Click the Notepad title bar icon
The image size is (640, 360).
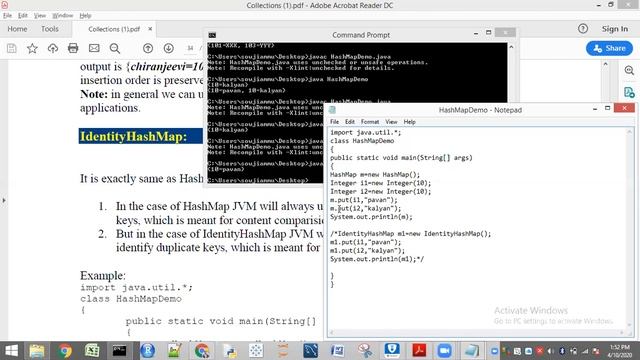332,110
